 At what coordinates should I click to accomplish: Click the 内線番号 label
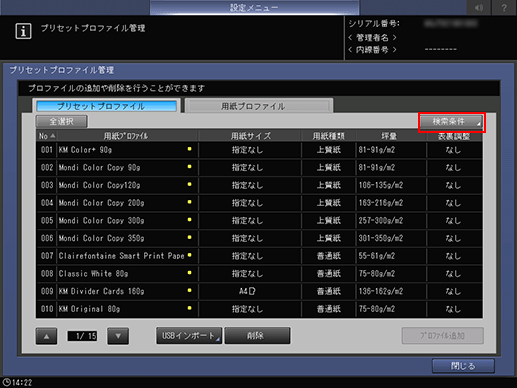372,50
